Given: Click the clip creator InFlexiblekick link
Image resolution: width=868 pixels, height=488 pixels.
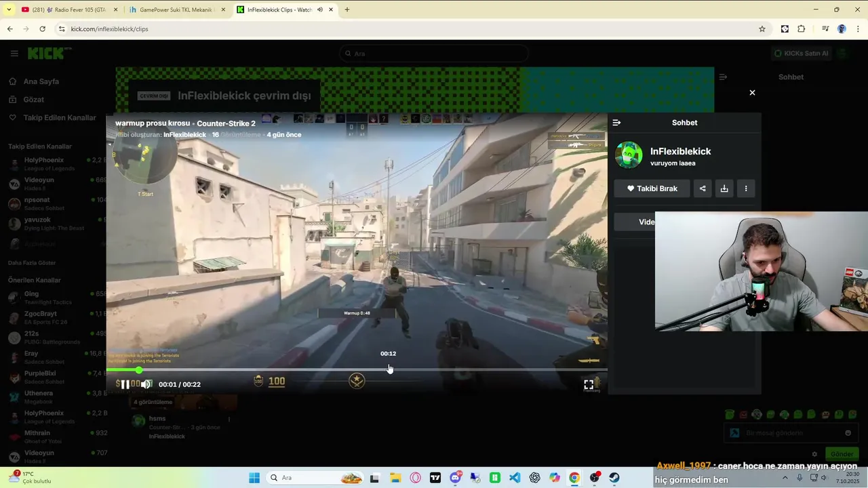Looking at the screenshot, I should coord(184,135).
